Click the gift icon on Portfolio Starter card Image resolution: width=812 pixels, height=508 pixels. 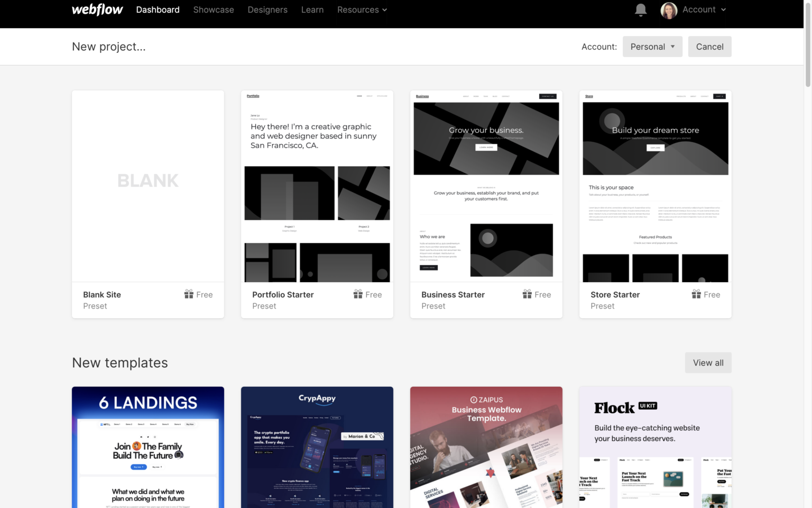(358, 294)
